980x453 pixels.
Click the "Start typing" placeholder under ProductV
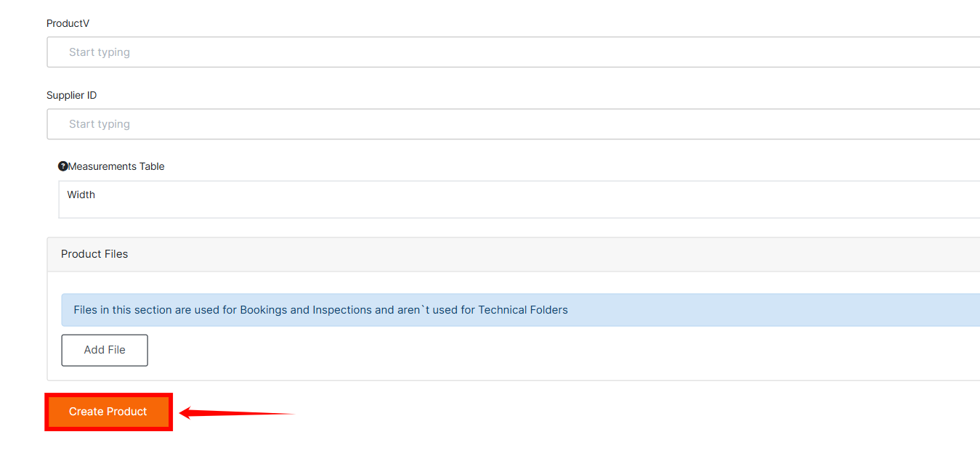100,52
